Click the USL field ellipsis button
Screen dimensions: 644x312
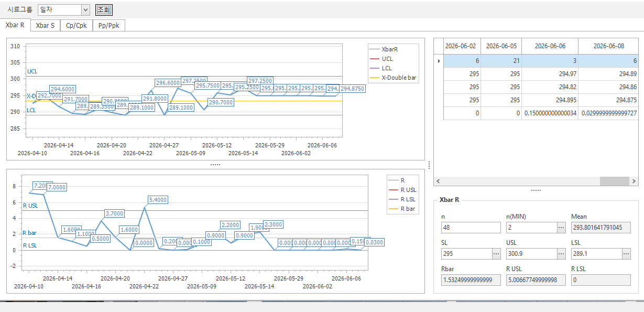[561, 254]
